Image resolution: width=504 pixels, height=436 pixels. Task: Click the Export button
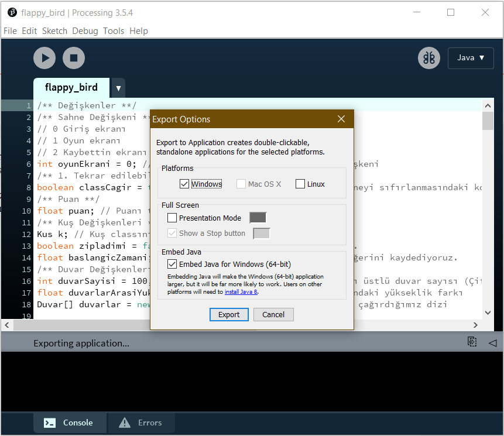pyautogui.click(x=229, y=314)
